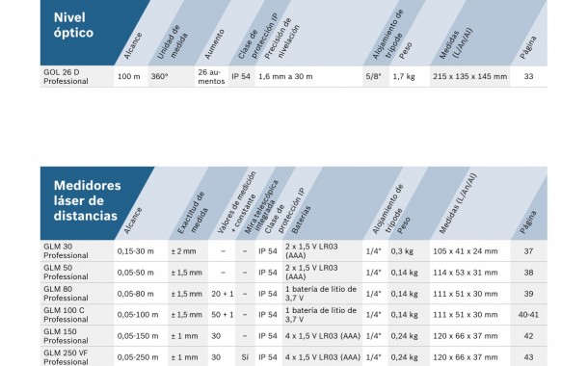
Task: Select the 'GLM 250 VF Professional' row label
Action: (66, 357)
